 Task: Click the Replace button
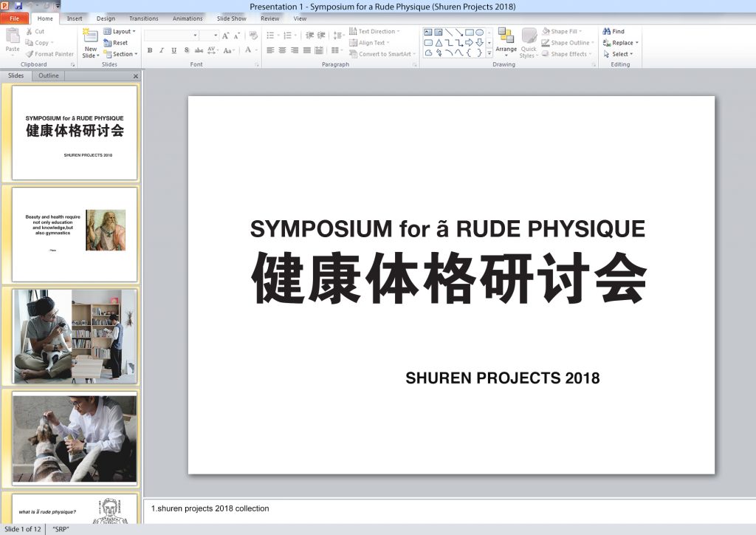(x=620, y=43)
